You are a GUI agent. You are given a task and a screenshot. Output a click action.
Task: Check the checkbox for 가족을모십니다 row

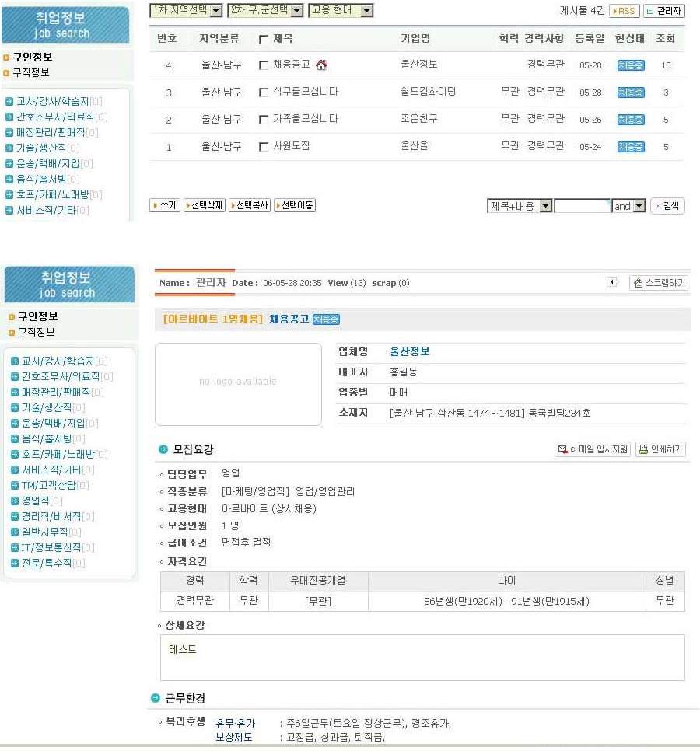click(x=263, y=119)
